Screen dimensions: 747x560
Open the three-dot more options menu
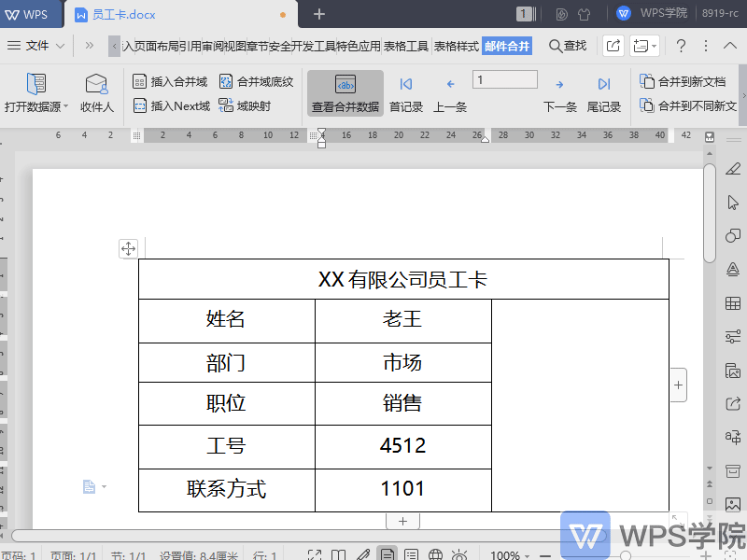click(706, 46)
